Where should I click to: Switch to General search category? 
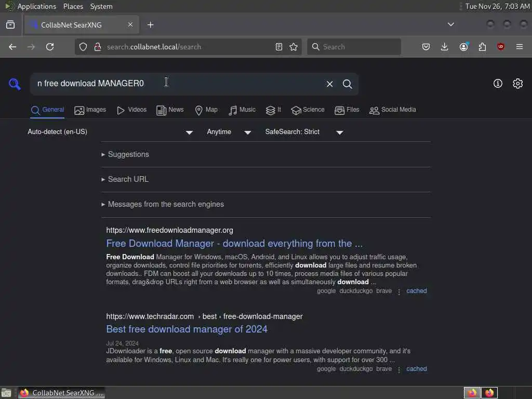click(x=47, y=110)
